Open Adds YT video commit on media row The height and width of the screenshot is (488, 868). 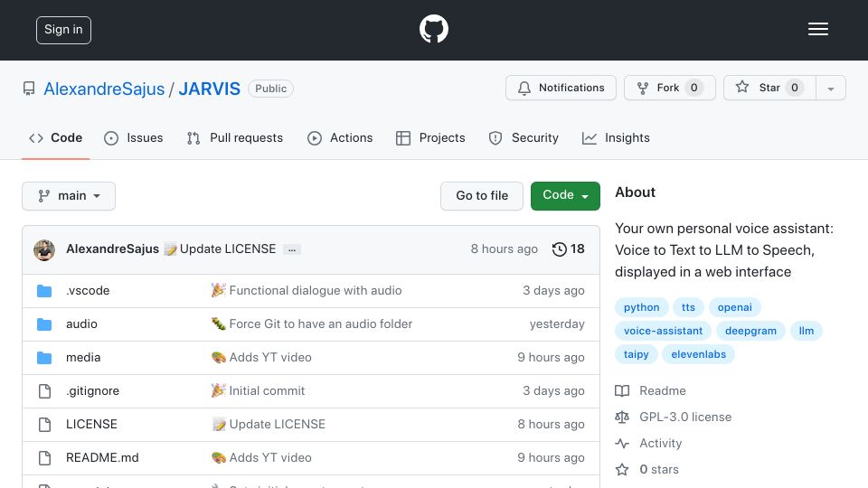pos(270,358)
